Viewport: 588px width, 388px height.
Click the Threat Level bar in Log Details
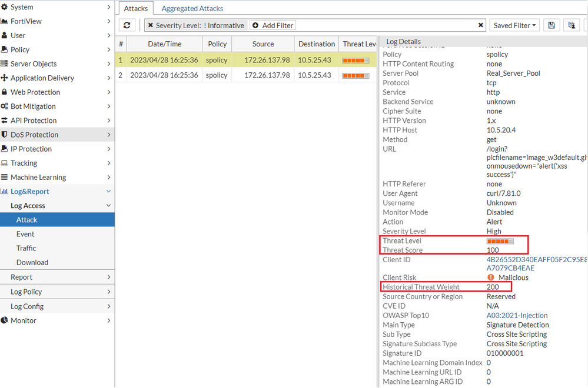point(500,241)
